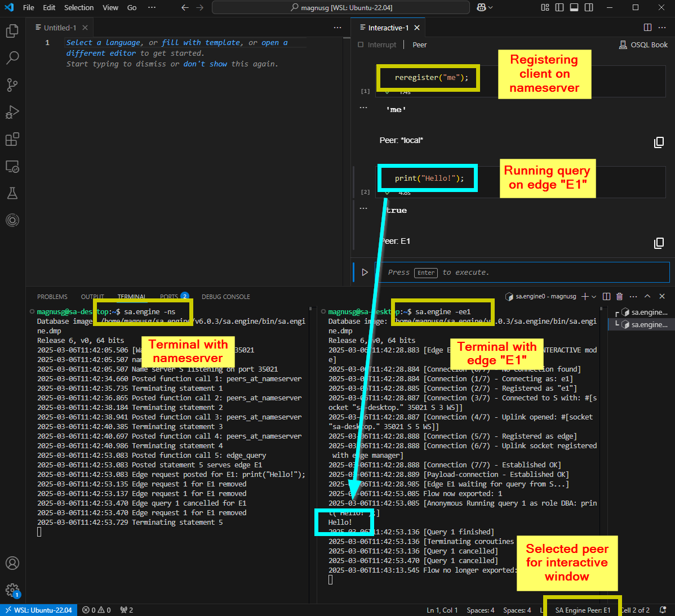Open the Explorer view in the activity bar
This screenshot has width=675, height=616.
point(12,31)
